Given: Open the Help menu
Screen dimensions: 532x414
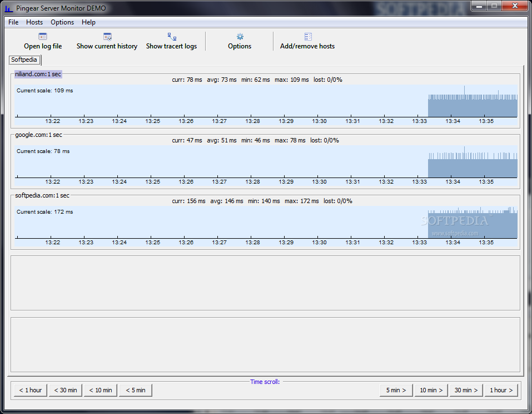Looking at the screenshot, I should click(88, 22).
